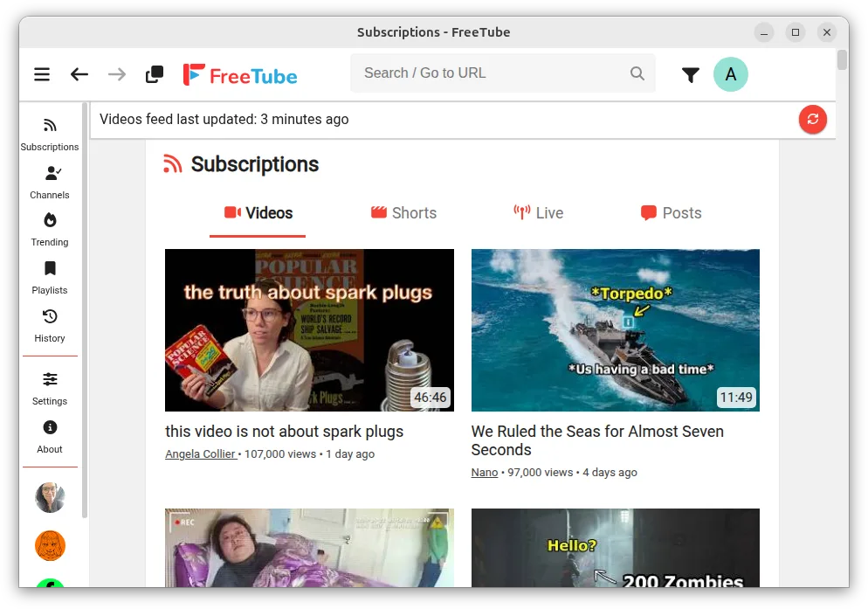This screenshot has height=609, width=868.
Task: Visit the Angela Collier channel link
Action: 202,453
